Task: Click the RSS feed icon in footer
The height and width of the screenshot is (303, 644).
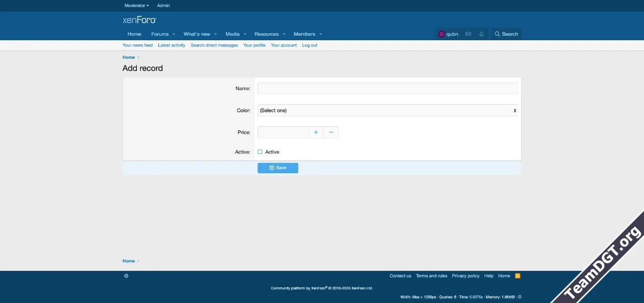Action: [517, 276]
